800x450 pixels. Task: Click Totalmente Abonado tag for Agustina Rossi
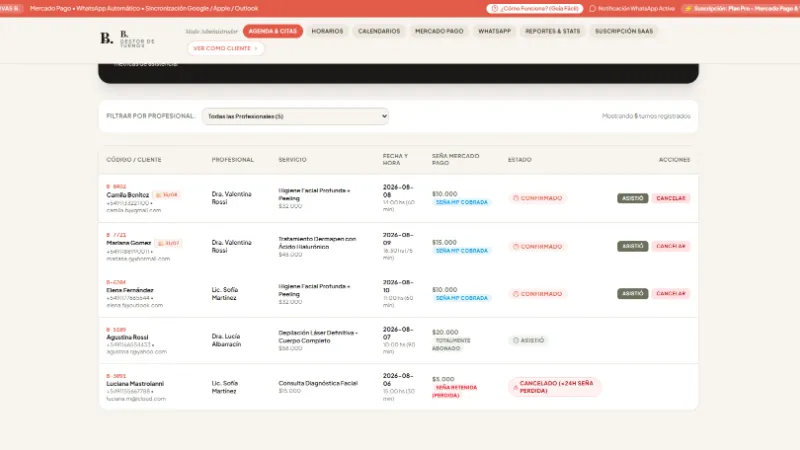click(452, 344)
